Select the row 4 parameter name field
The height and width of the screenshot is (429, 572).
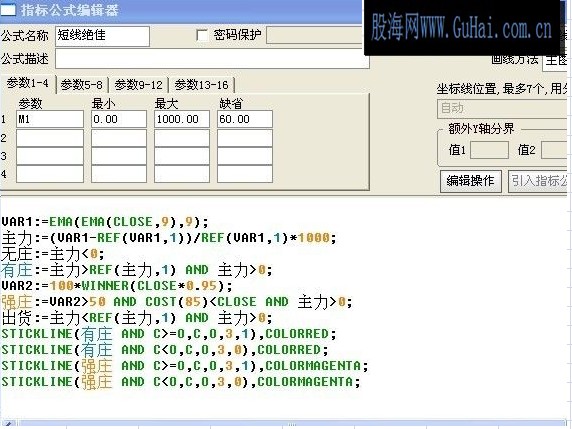(x=50, y=174)
